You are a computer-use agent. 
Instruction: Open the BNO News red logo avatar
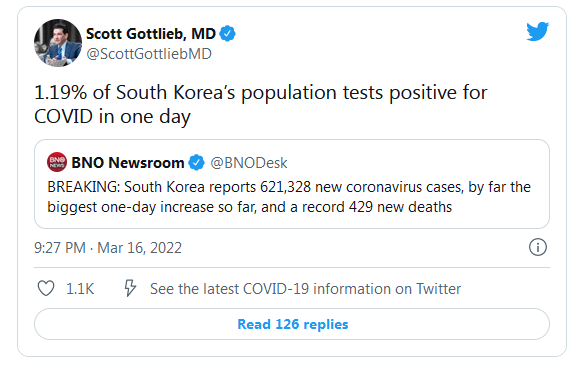tap(57, 162)
